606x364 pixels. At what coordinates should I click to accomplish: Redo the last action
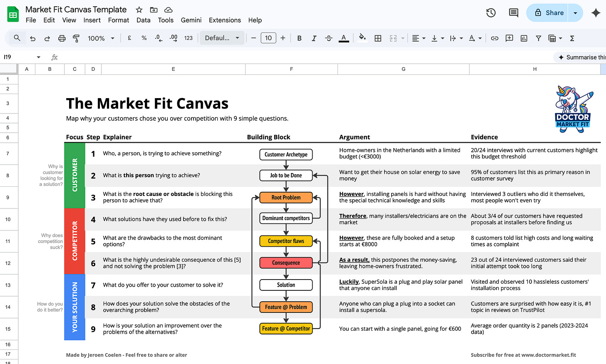tap(47, 38)
